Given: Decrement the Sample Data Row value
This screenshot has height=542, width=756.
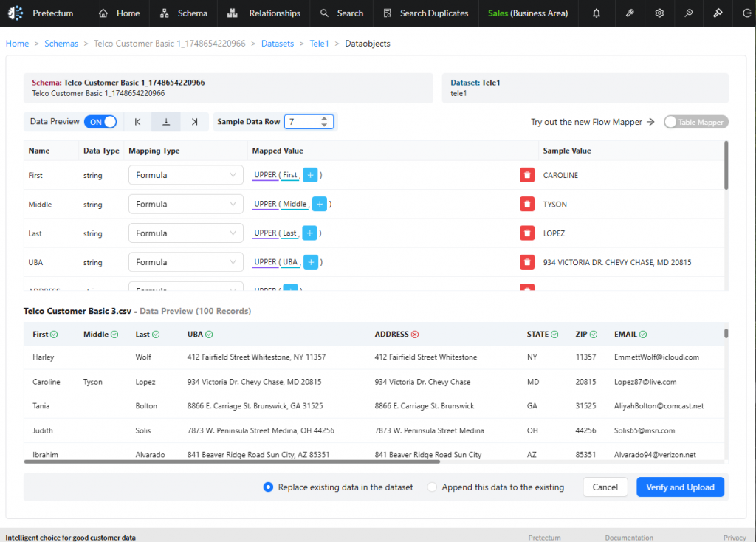Looking at the screenshot, I should click(x=325, y=126).
